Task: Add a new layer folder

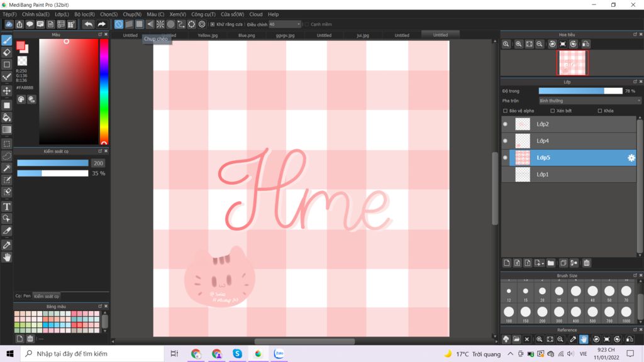Action: pos(551,263)
